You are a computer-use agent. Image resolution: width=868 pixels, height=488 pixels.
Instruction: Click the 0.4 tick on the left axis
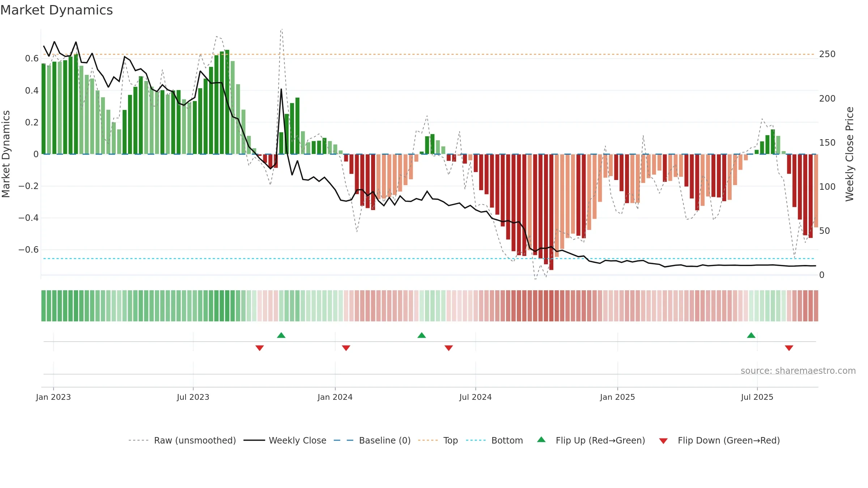tap(32, 90)
